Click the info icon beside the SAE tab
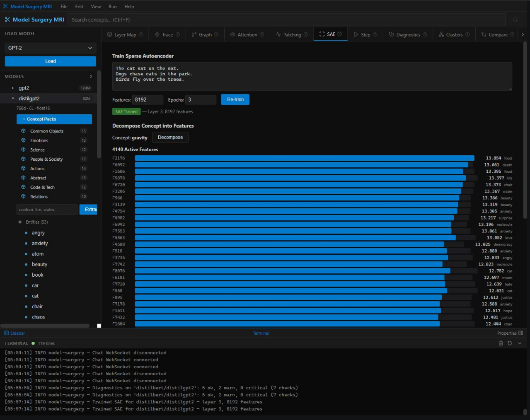 [x=339, y=34]
